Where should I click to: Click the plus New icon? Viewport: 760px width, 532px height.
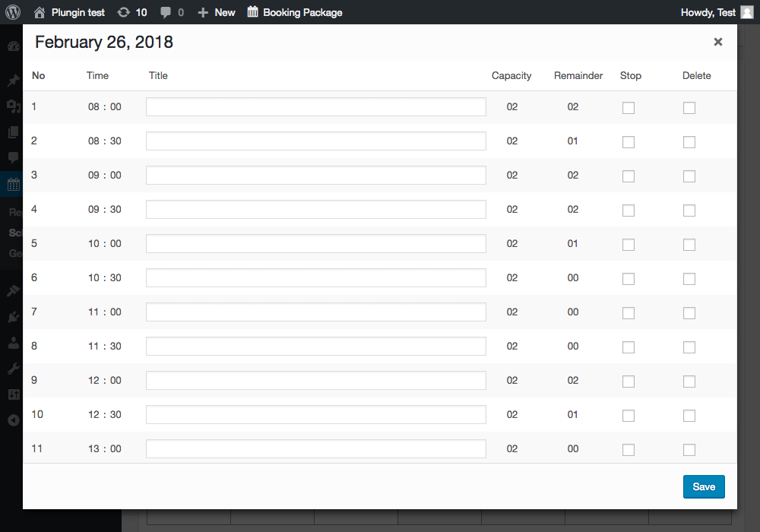coord(203,12)
